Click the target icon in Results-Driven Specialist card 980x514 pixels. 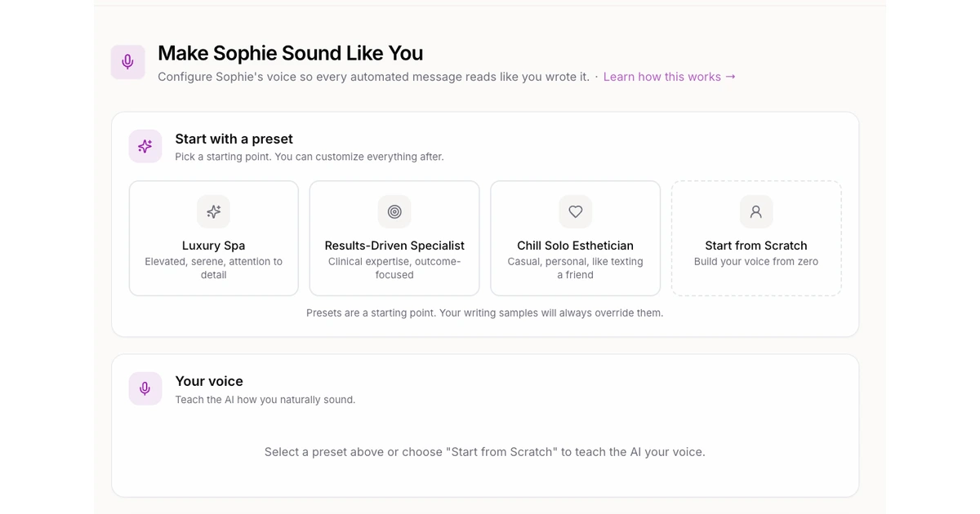394,212
